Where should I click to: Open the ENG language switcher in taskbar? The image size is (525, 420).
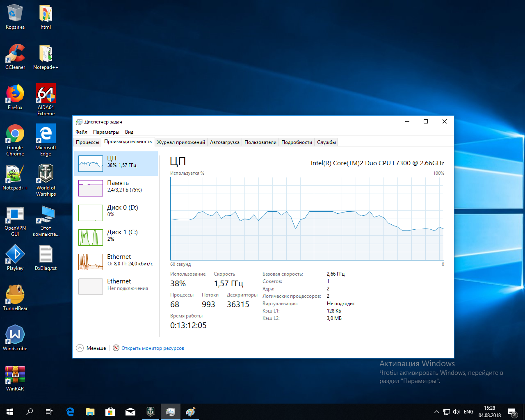pos(468,412)
